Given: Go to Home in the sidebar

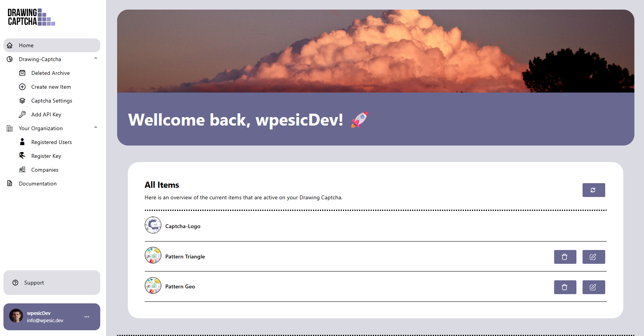Looking at the screenshot, I should (26, 45).
